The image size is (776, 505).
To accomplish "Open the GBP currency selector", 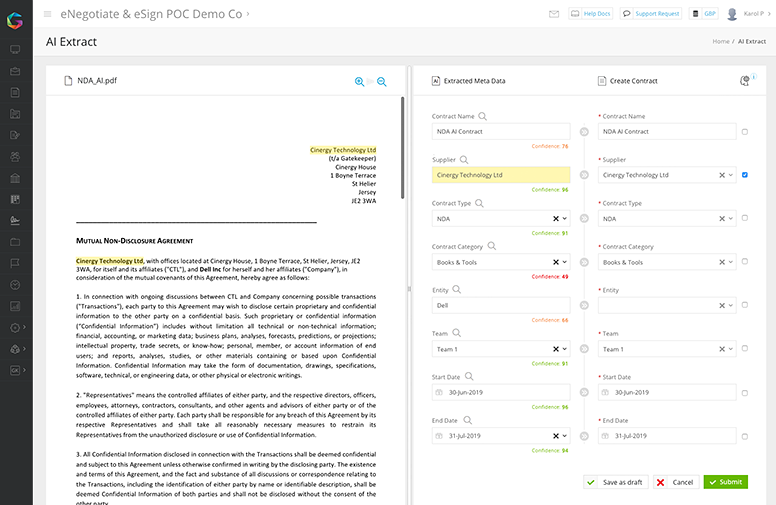I will point(704,14).
